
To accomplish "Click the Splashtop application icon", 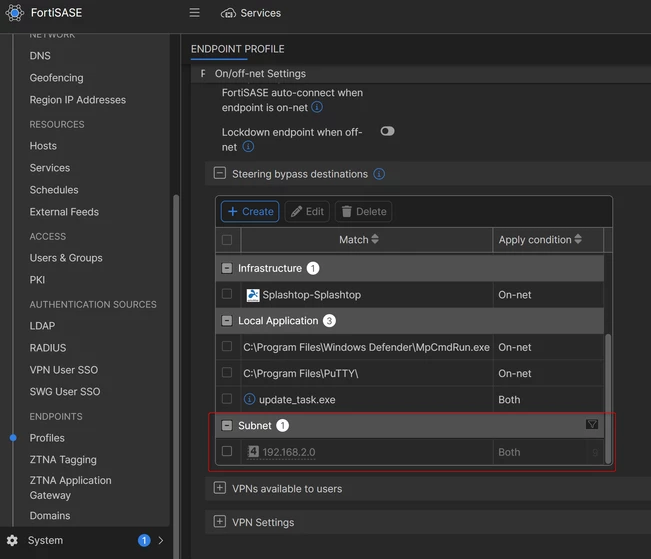I will 253,295.
